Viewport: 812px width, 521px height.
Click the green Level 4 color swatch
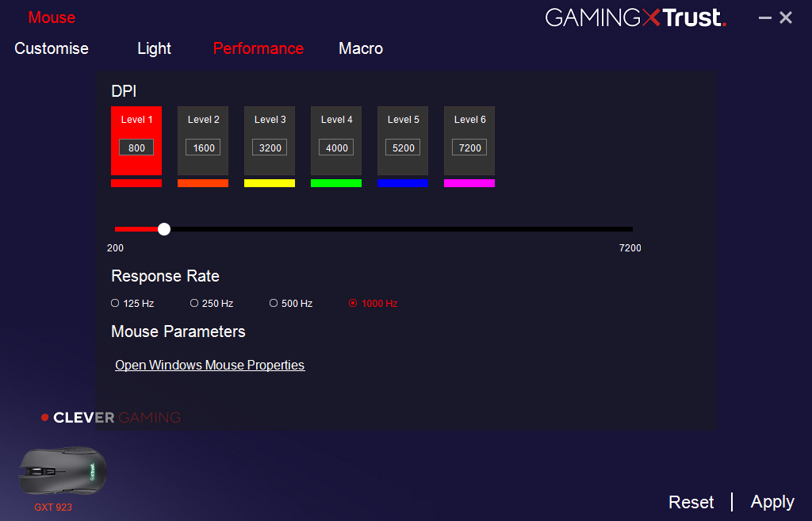point(336,183)
